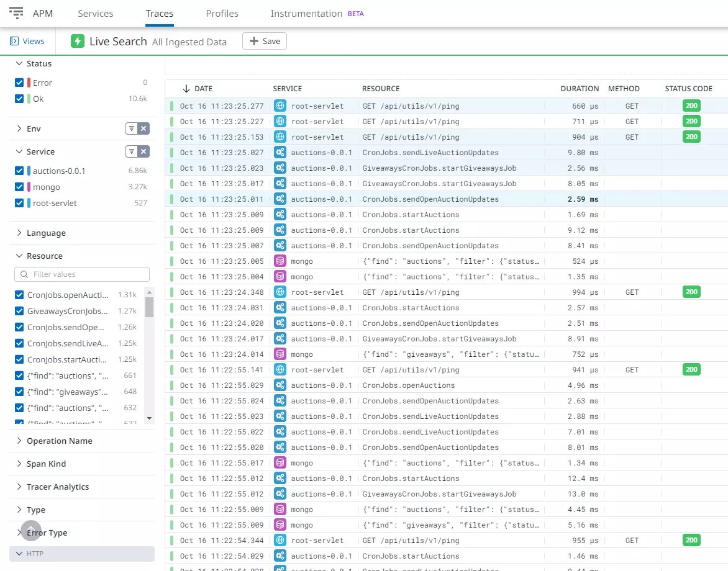The image size is (728, 571).
Task: Click the Datadog APM logo icon
Action: point(16,12)
